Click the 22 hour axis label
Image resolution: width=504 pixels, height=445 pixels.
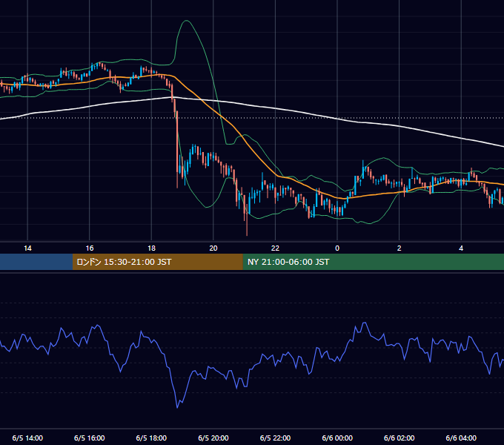click(x=275, y=248)
